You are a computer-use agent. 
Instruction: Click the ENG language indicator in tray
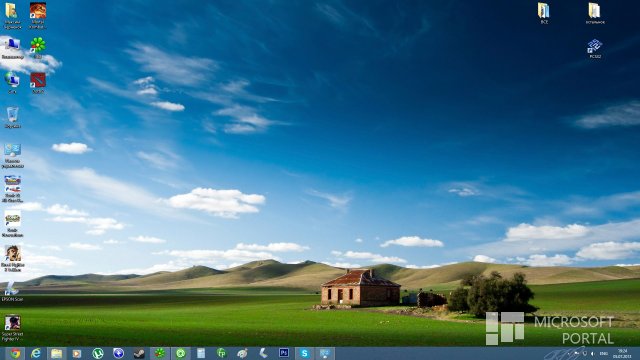[604, 353]
